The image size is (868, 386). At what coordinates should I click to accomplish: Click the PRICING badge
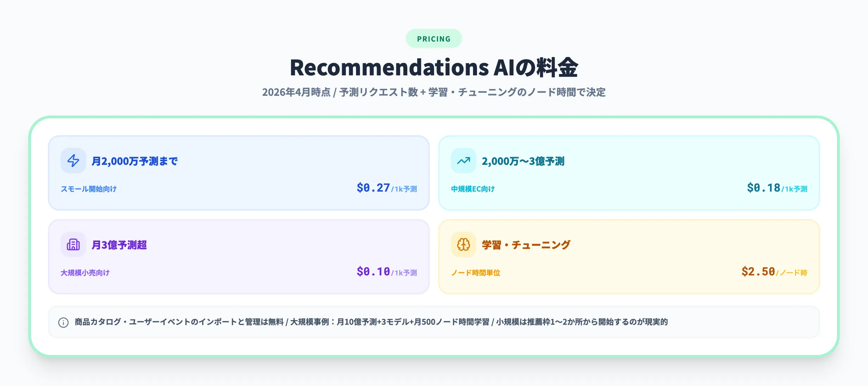click(x=434, y=38)
